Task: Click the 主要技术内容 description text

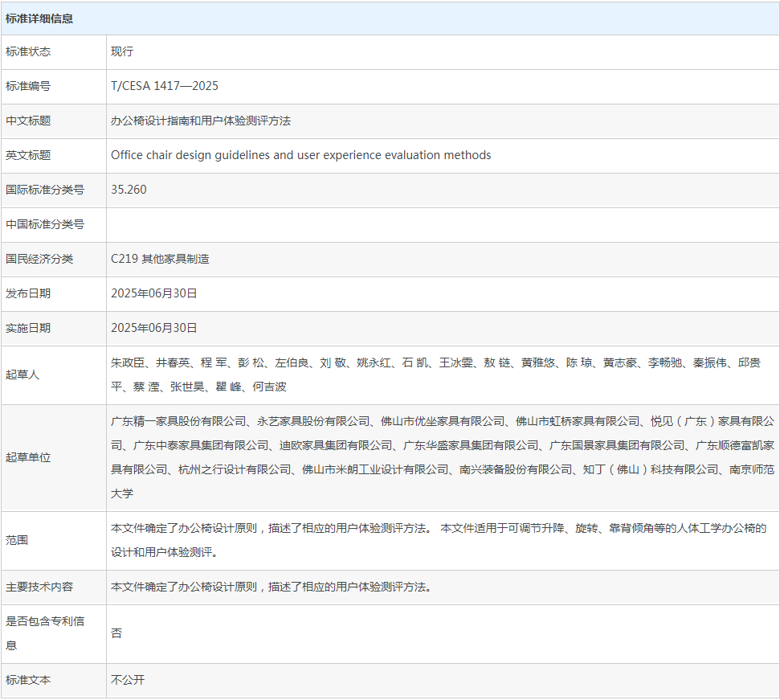Action: (x=272, y=587)
